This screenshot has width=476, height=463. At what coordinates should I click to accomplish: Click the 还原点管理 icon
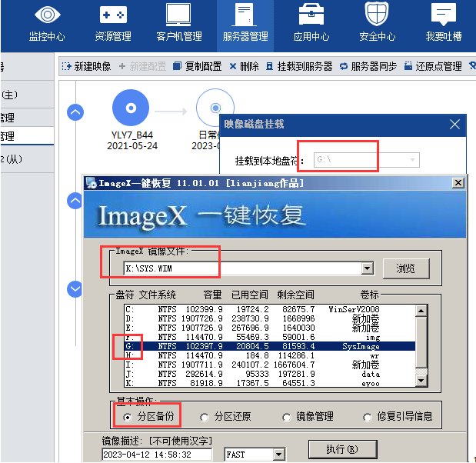[408, 66]
